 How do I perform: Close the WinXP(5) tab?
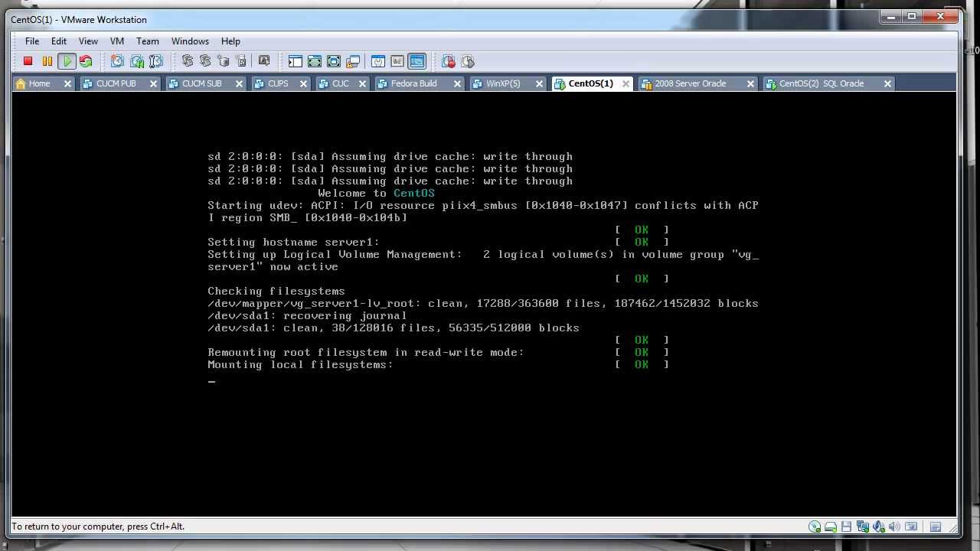(539, 83)
